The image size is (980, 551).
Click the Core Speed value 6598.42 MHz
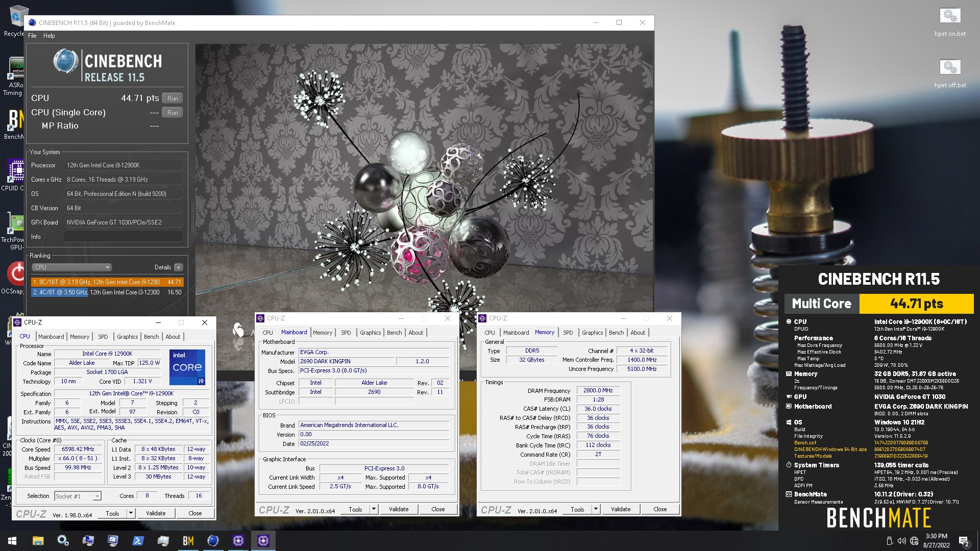tap(78, 449)
